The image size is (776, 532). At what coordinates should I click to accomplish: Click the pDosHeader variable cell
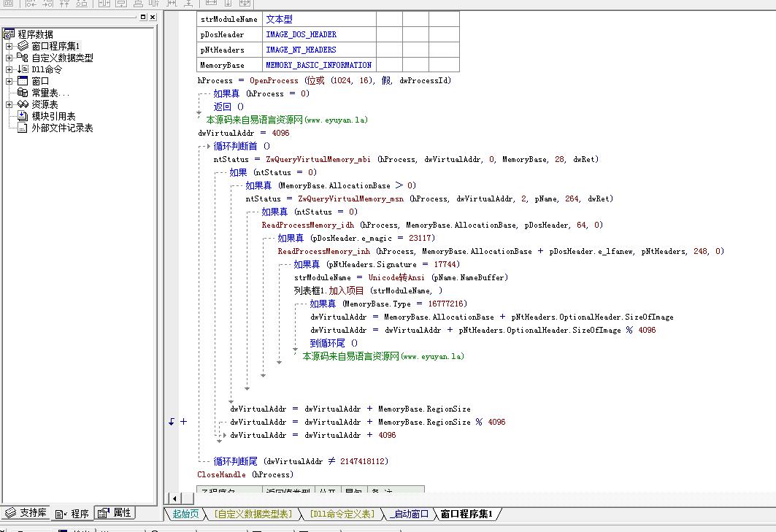(x=229, y=34)
